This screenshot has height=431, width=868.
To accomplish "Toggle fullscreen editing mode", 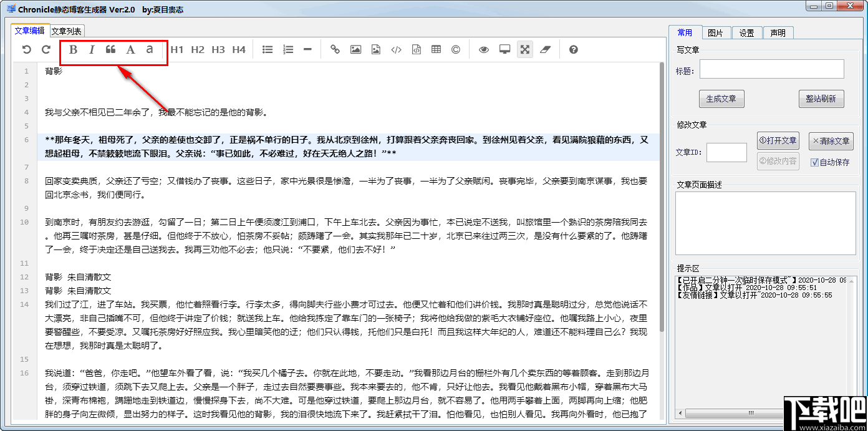I will [x=524, y=49].
